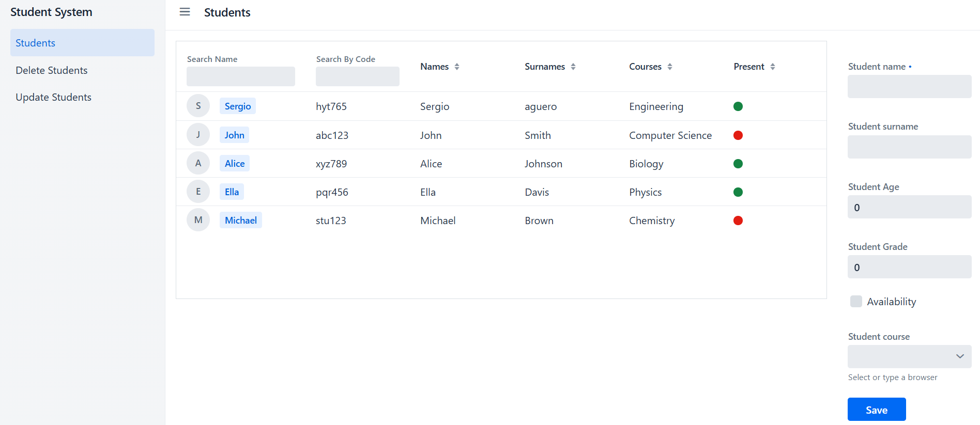Open Delete Students in sidebar
Screen dimensions: 980x425
click(x=52, y=70)
